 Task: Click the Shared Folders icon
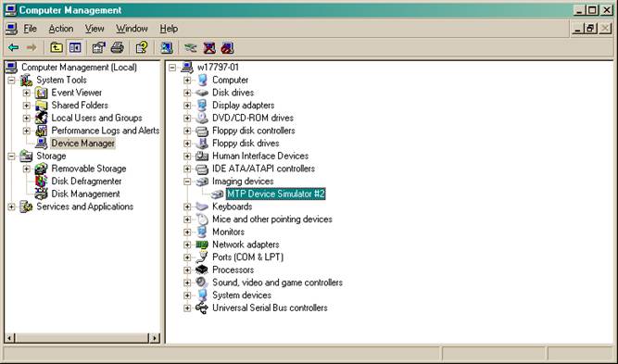click(42, 106)
